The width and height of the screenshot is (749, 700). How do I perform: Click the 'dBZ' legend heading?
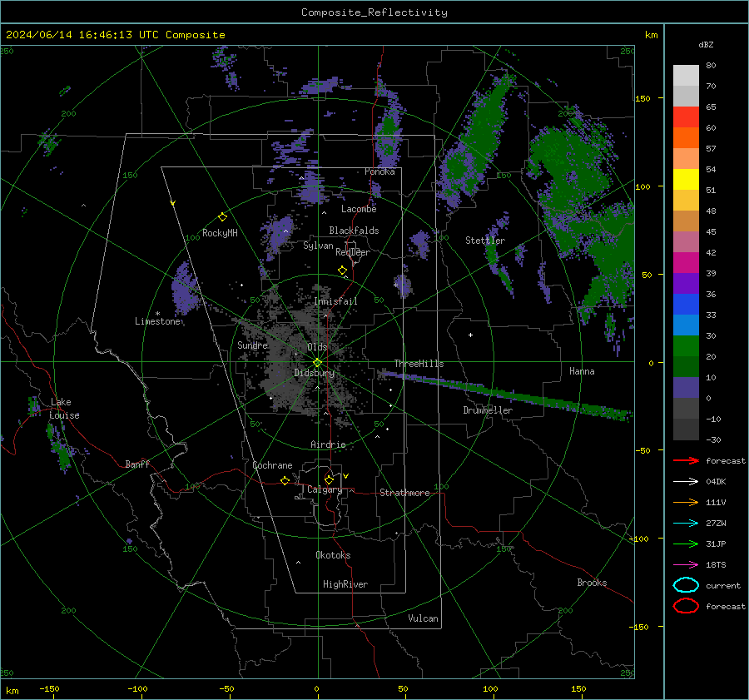pos(706,44)
